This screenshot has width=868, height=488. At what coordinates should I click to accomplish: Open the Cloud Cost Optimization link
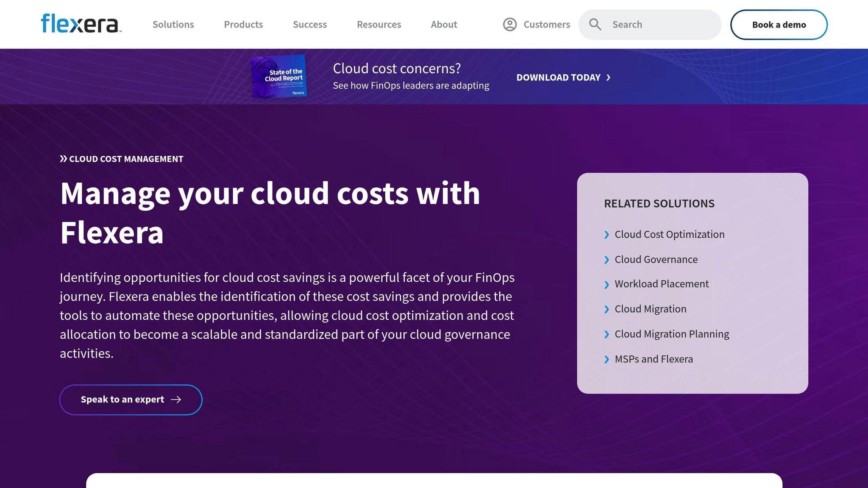670,234
